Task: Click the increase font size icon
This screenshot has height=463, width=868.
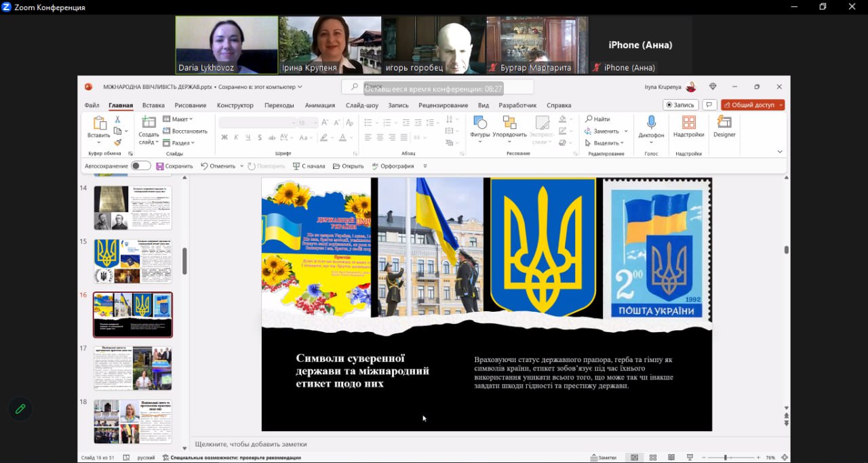Action: [x=325, y=122]
